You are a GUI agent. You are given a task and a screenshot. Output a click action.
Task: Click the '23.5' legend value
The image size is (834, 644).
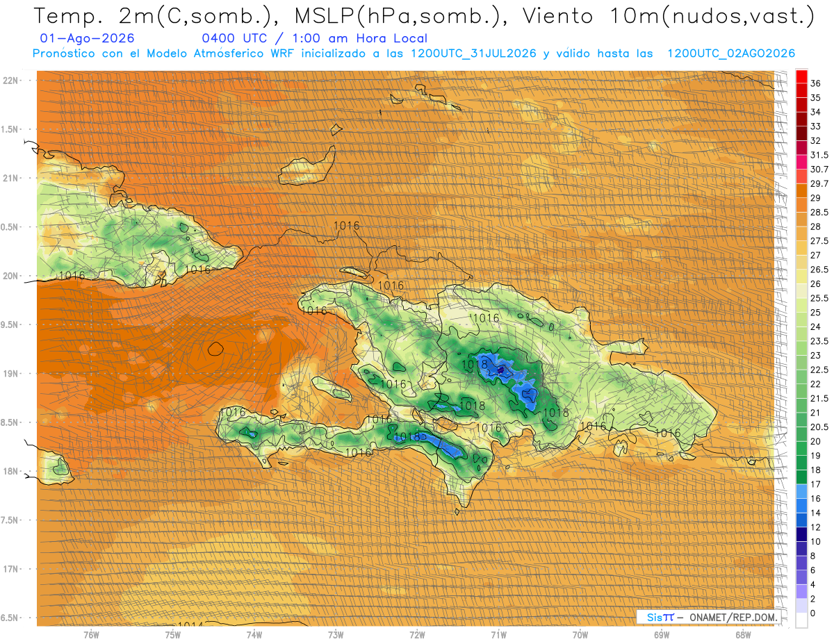(819, 341)
